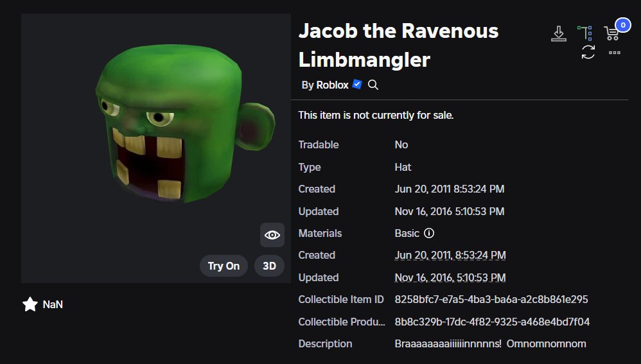Select the Collectible Product ID value 8b8c329b…

click(492, 322)
